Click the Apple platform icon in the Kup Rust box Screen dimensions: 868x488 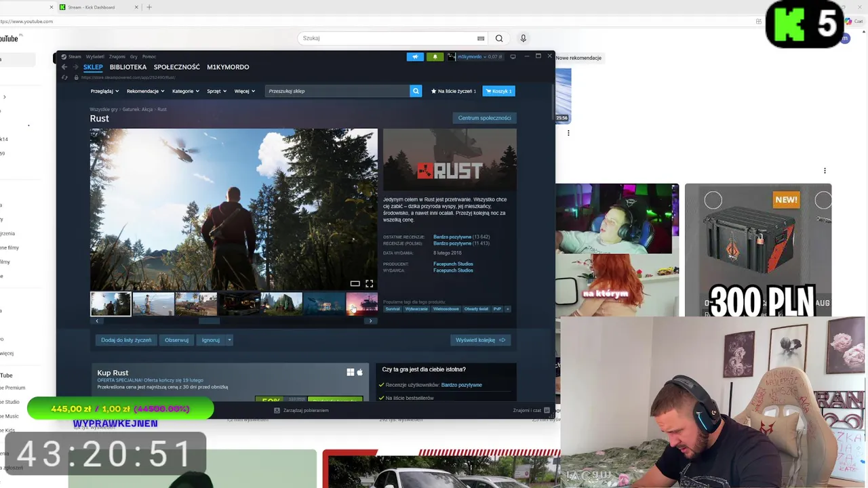coord(360,372)
